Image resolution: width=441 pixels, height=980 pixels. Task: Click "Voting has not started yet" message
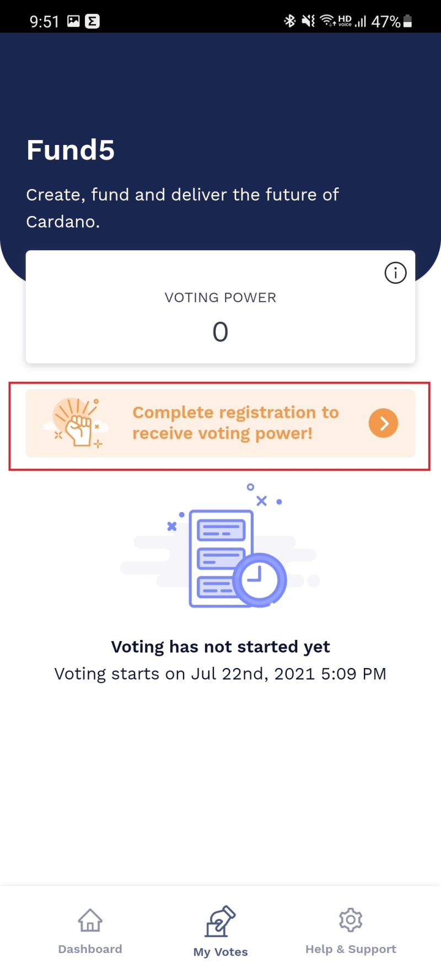click(220, 647)
